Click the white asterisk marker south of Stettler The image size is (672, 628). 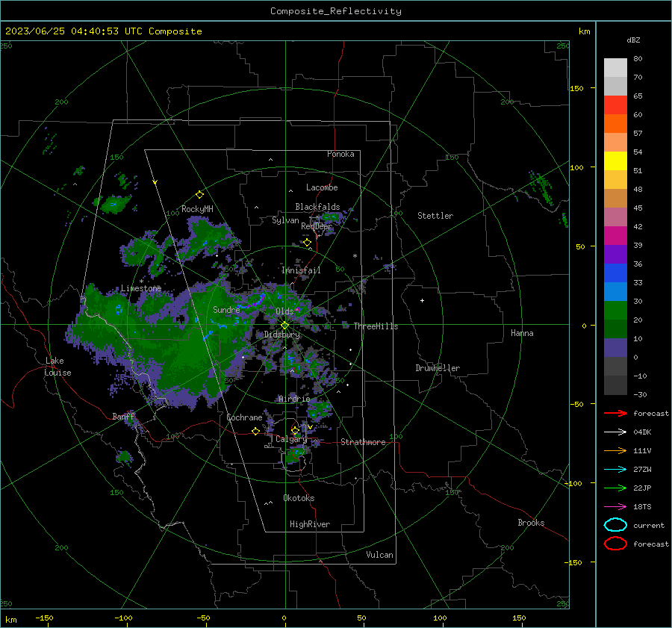point(355,256)
